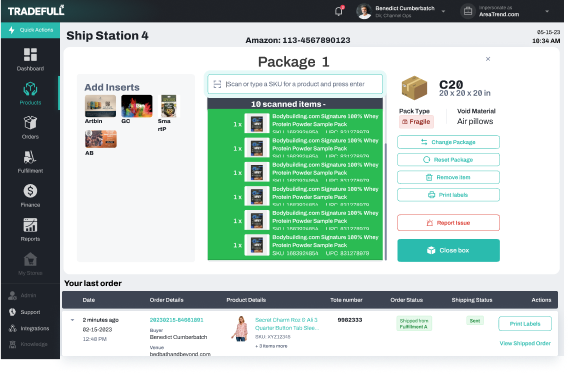Screen dimensions: 577x374
Task: Focus the SKU scan input field
Action: [x=295, y=84]
